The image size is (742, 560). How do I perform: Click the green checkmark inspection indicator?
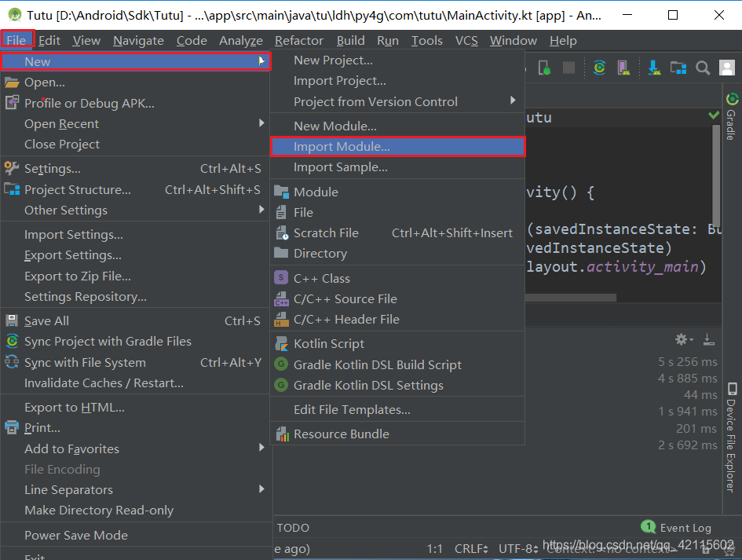coord(714,115)
